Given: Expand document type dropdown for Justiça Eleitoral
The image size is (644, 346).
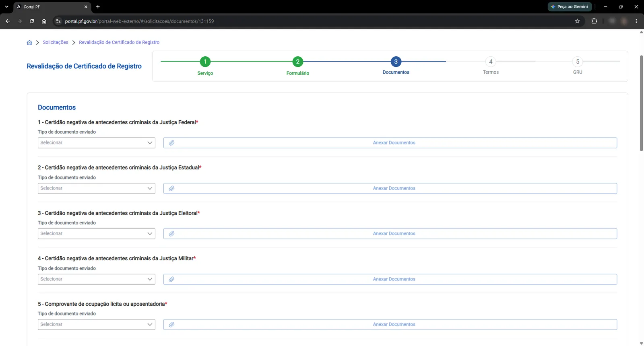Looking at the screenshot, I should (97, 234).
